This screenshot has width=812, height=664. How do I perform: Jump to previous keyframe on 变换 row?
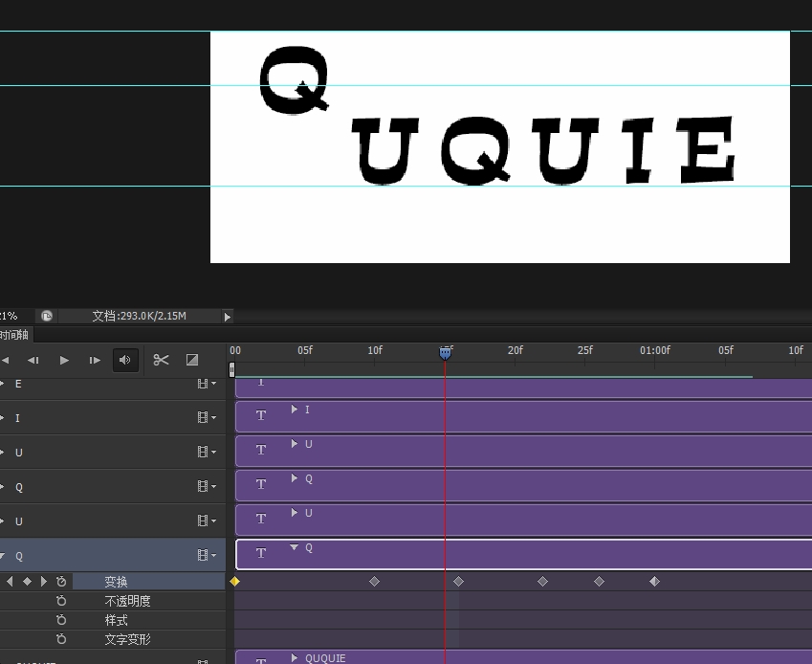pyautogui.click(x=10, y=582)
